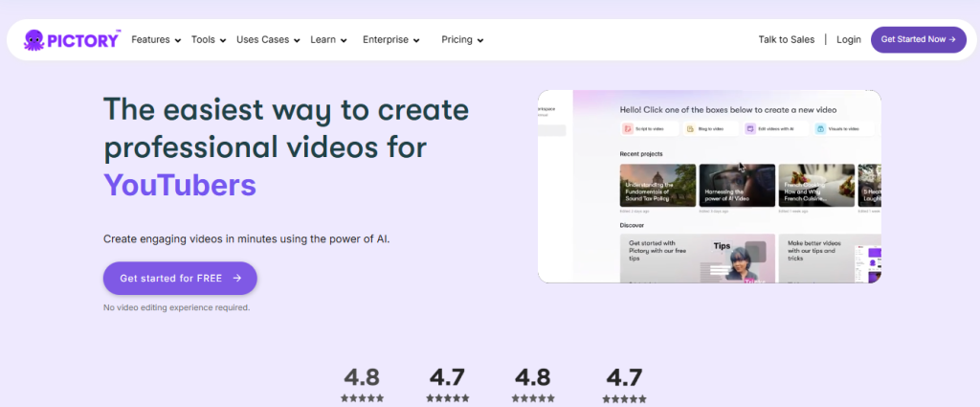Image resolution: width=980 pixels, height=407 pixels.
Task: Click the Create engaging videos in minutes text
Action: point(246,238)
